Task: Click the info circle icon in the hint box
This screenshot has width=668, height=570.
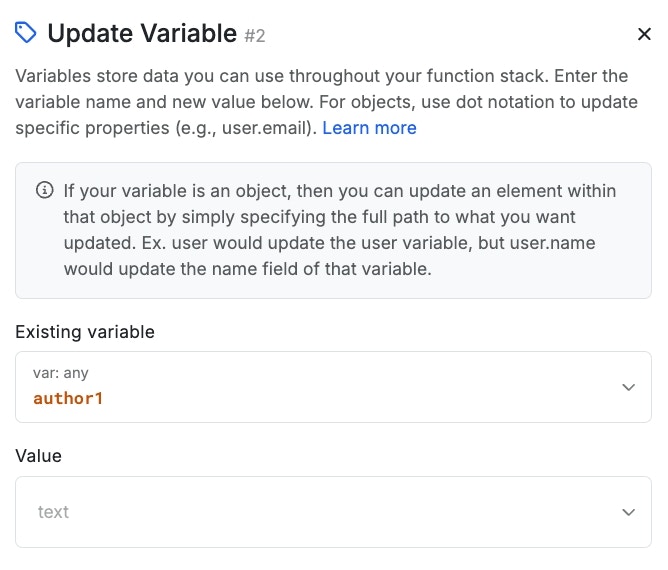Action: tap(44, 190)
